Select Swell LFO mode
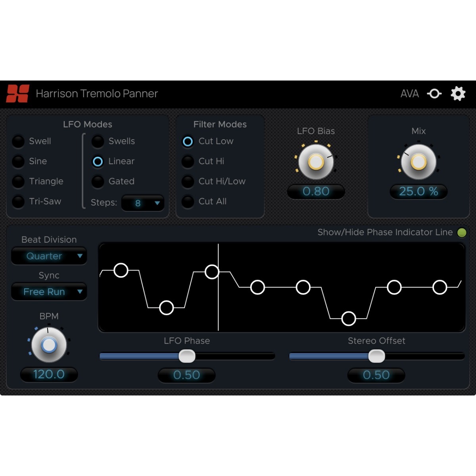The image size is (476, 476). pos(18,141)
